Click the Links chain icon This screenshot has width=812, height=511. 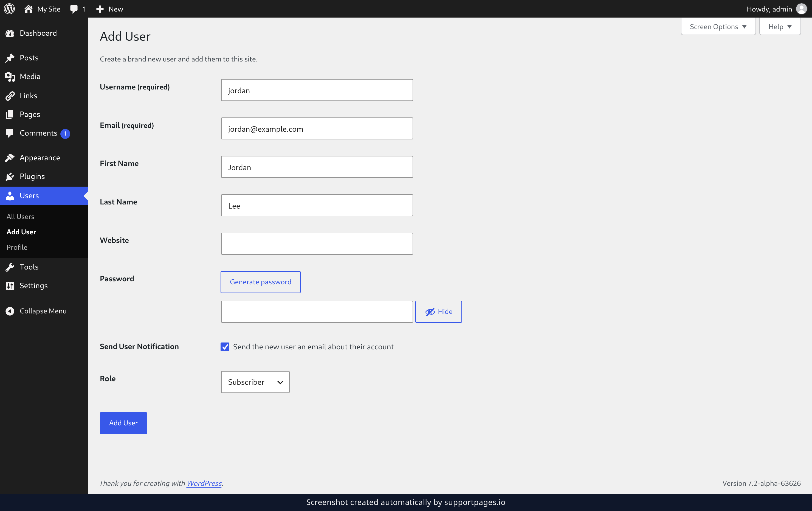click(10, 96)
